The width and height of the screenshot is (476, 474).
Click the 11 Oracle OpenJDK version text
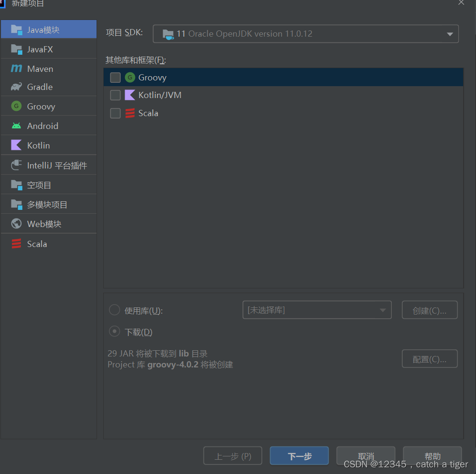coord(244,34)
